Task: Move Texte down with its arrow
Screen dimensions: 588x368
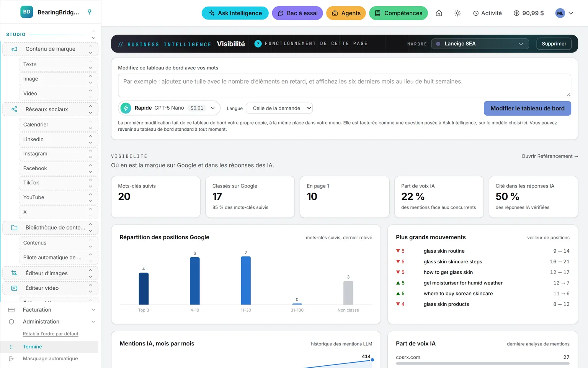Action: click(x=90, y=68)
